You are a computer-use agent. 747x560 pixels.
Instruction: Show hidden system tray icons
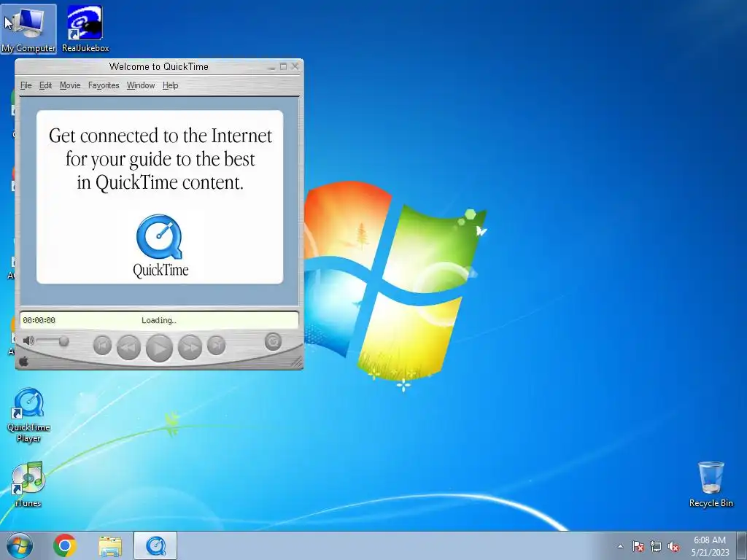pos(620,546)
